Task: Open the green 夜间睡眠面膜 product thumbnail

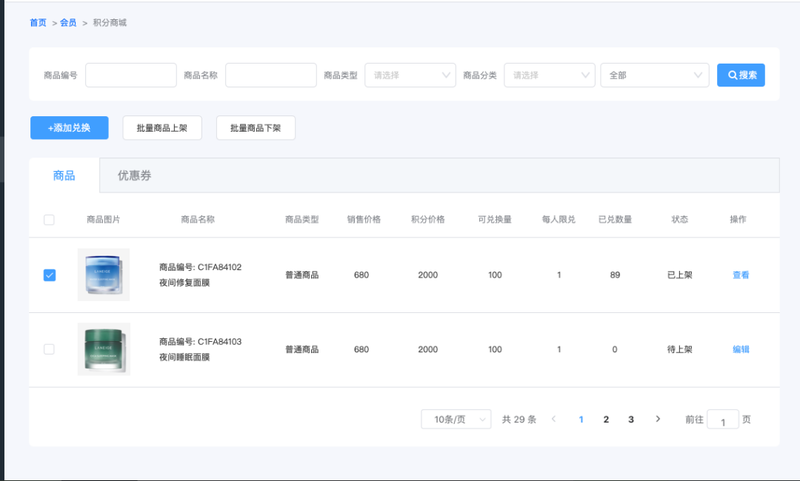Action: click(x=103, y=349)
